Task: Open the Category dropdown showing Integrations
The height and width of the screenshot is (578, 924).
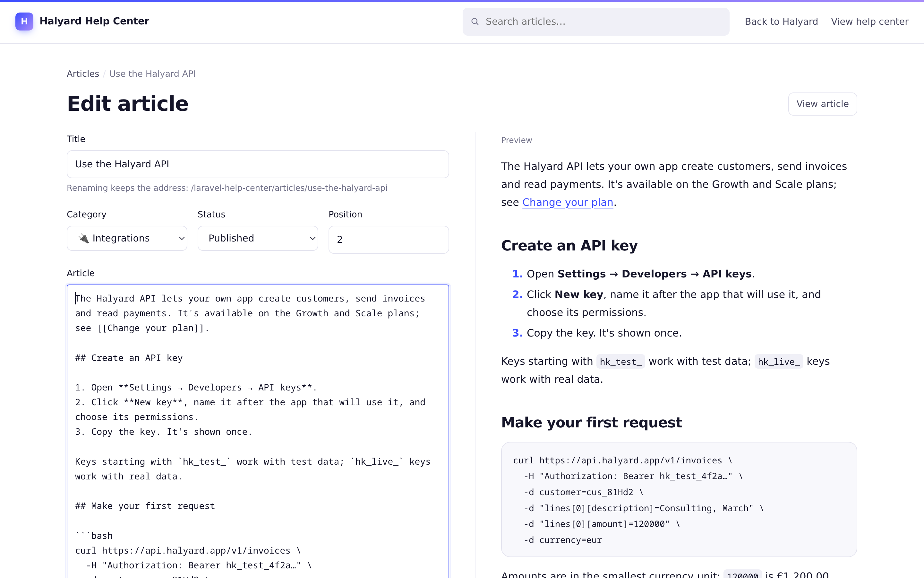Action: click(x=127, y=238)
